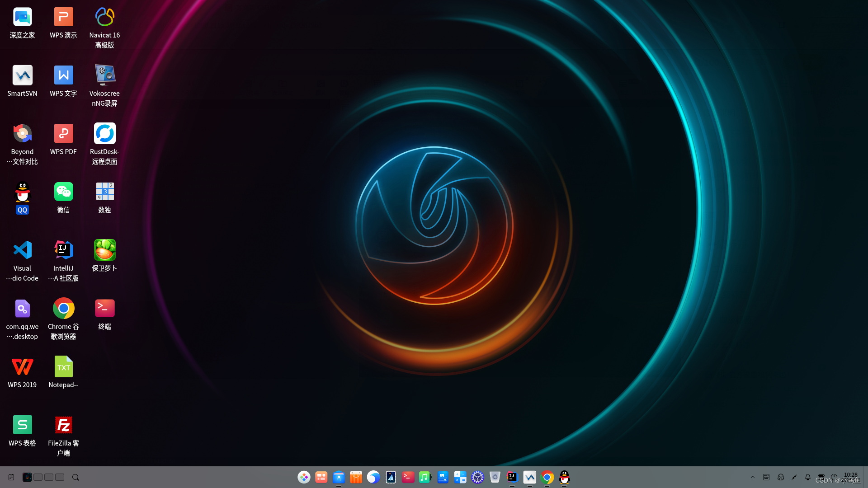Select the Notepad-- desktop icon
The height and width of the screenshot is (488, 868).
point(63,372)
